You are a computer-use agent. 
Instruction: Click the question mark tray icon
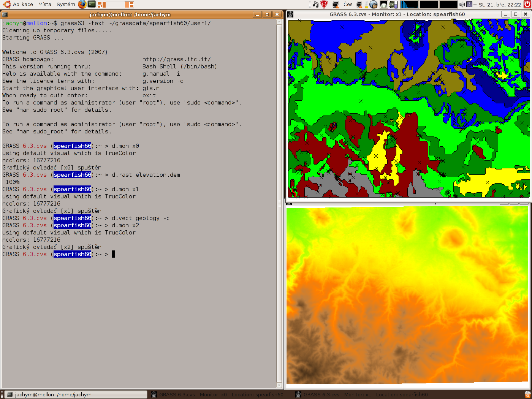click(469, 5)
